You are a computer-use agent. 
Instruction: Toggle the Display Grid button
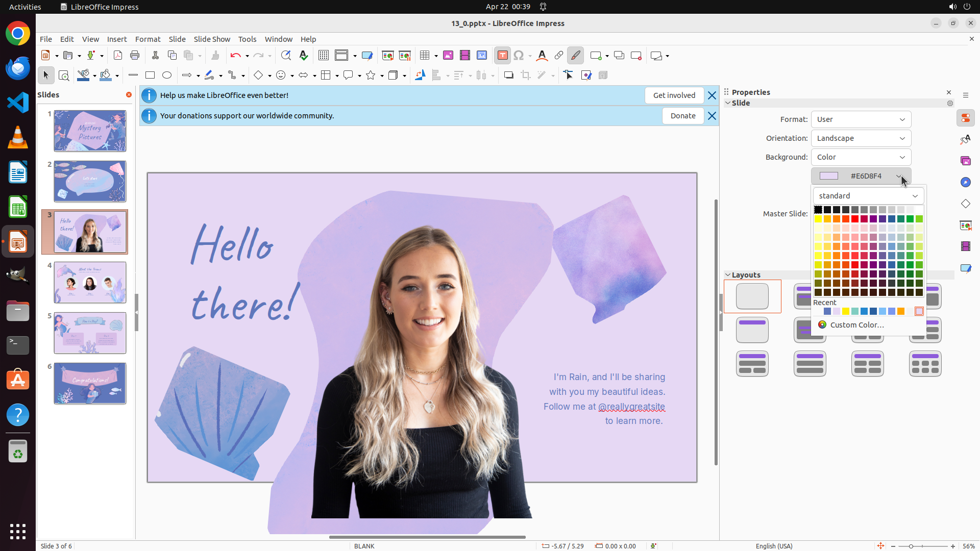323,56
